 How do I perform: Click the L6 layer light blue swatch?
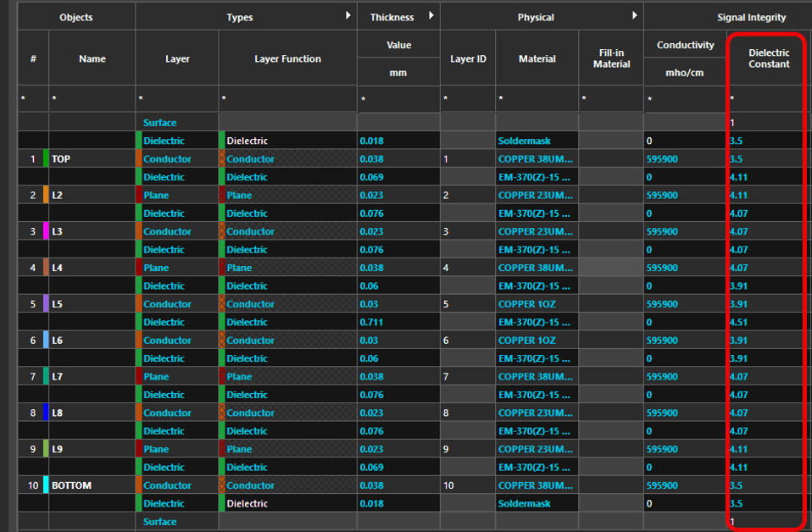pos(46,340)
